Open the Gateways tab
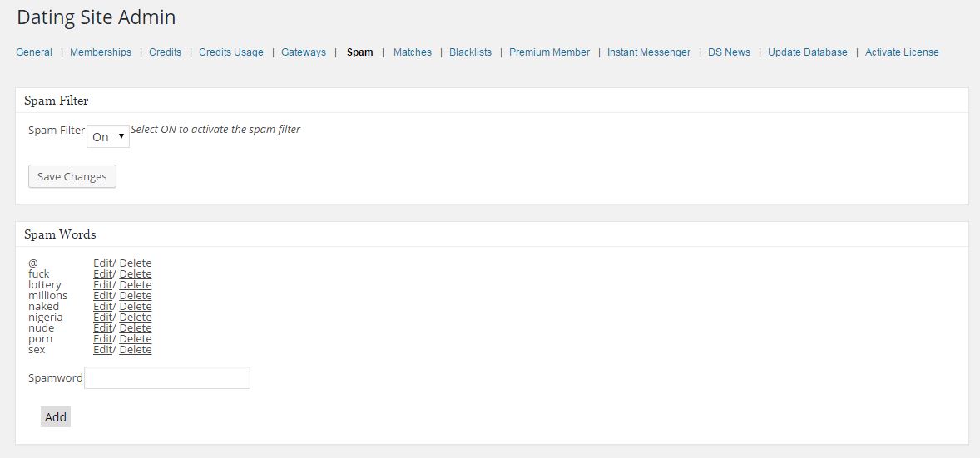This screenshot has width=980, height=458. [304, 52]
